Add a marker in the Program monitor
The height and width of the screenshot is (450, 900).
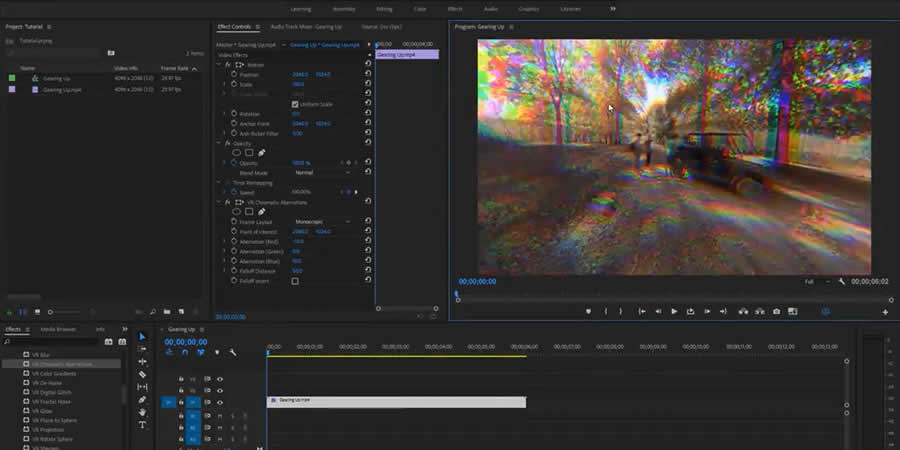click(588, 311)
